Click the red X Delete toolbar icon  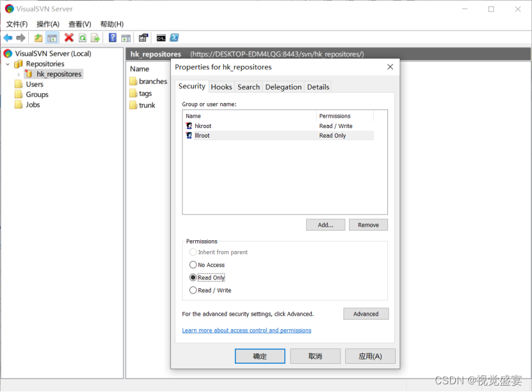tap(69, 38)
